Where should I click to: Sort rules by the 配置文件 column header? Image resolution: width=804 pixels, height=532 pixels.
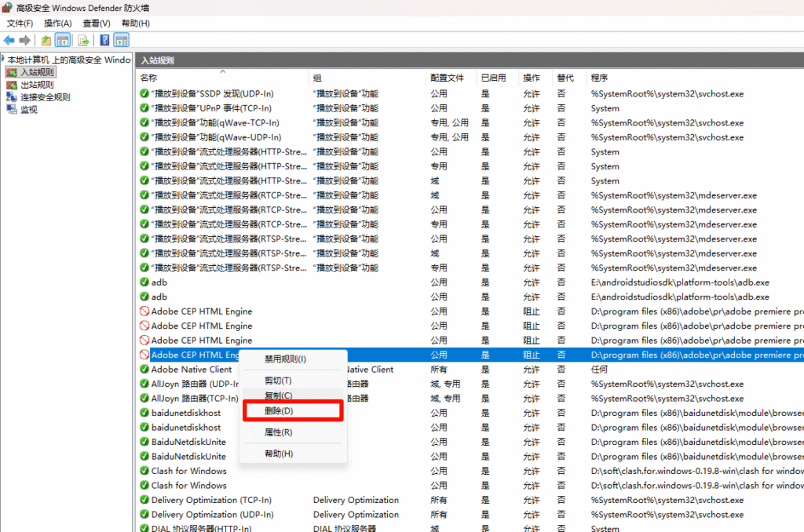click(x=447, y=78)
